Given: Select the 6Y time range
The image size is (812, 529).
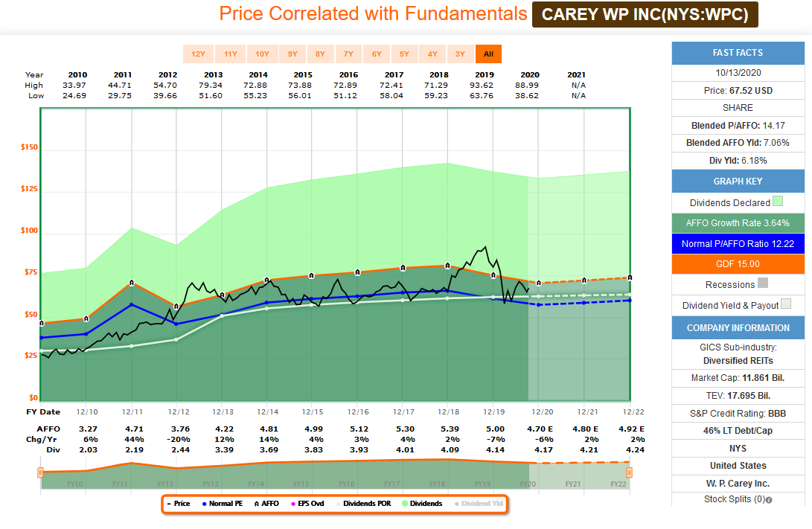Looking at the screenshot, I should click(x=377, y=54).
